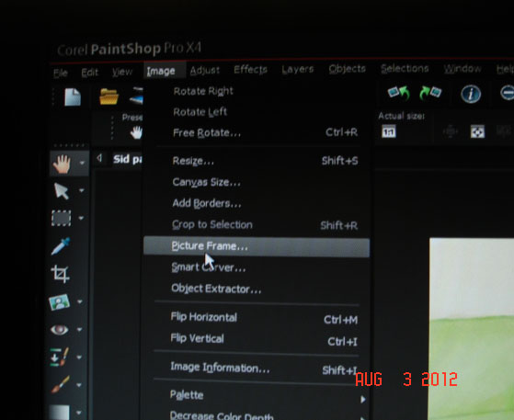Open the Selections menu
Screen dimensions: 514x420
click(405, 69)
